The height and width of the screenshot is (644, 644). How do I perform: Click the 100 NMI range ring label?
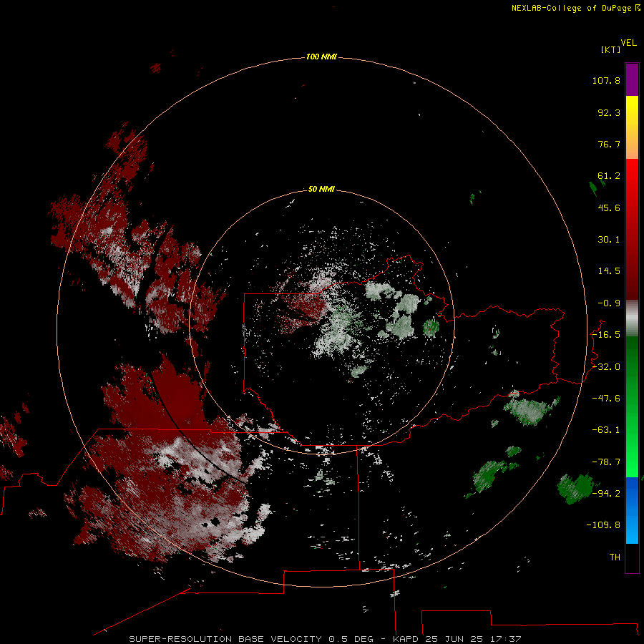321,57
